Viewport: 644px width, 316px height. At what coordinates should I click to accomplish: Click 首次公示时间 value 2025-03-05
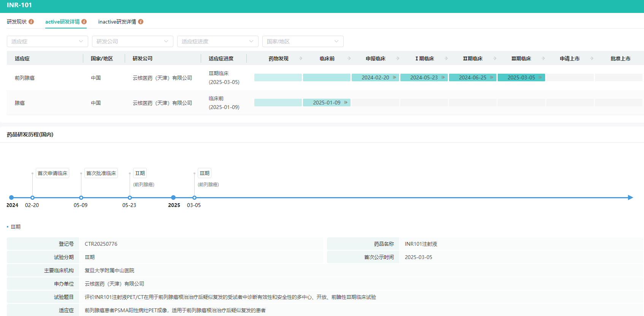(x=419, y=257)
